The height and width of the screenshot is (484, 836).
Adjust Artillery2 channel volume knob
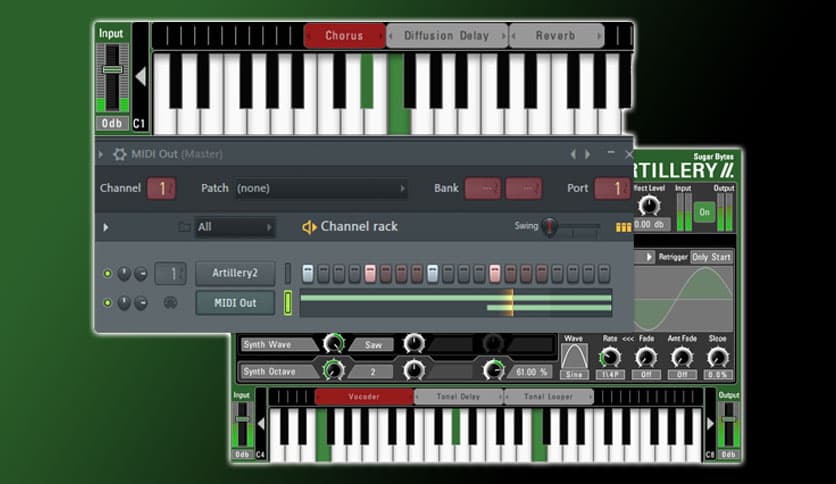tap(141, 274)
